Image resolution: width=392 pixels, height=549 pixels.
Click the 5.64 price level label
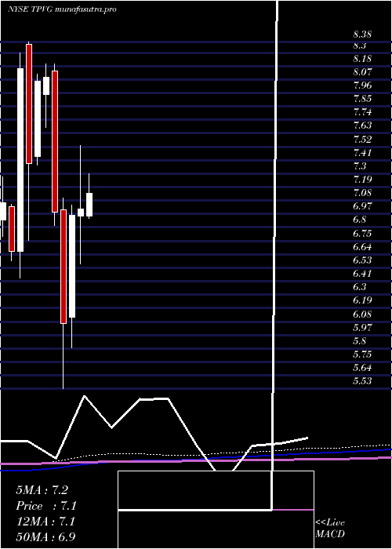pos(362,368)
